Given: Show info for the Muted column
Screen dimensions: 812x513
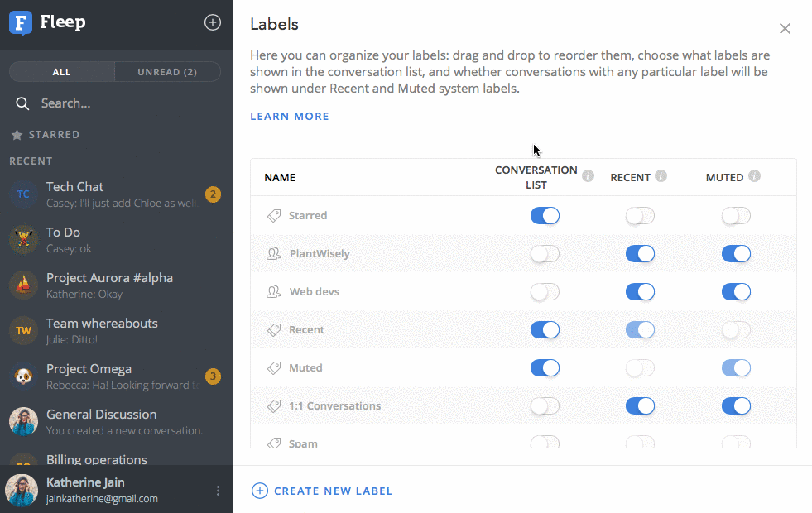Looking at the screenshot, I should coord(755,176).
